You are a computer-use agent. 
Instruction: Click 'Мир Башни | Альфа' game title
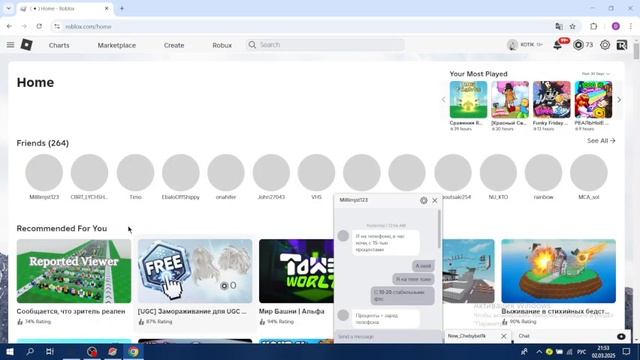click(291, 311)
